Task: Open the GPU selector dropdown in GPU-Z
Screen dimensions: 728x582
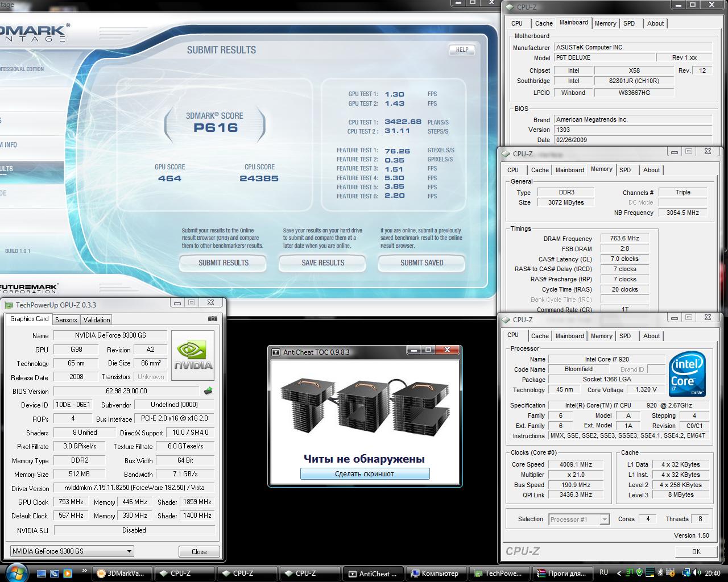Action: pos(72,551)
